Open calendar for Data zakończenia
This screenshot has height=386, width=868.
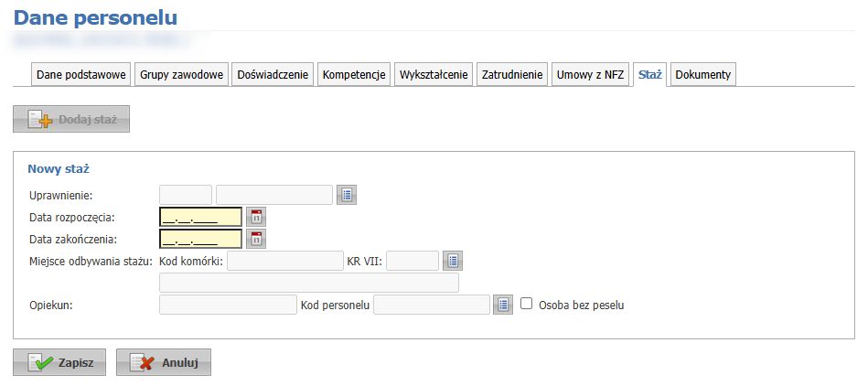pos(256,239)
